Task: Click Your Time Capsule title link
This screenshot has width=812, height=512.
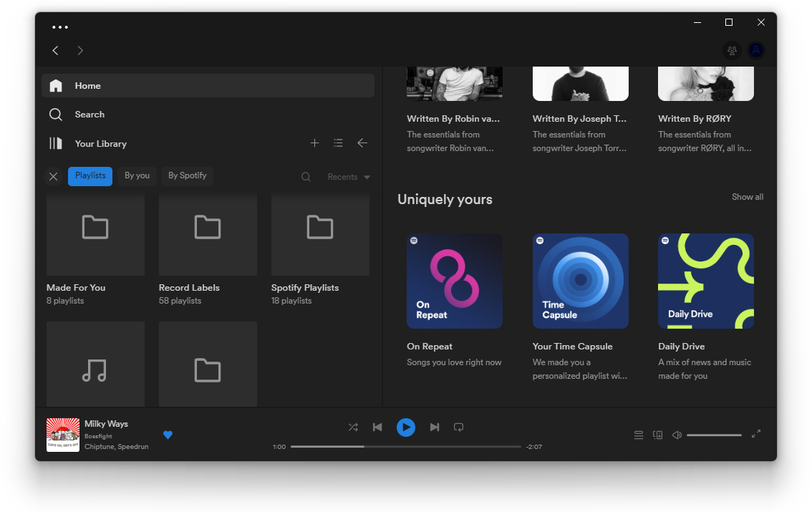Action: 572,347
